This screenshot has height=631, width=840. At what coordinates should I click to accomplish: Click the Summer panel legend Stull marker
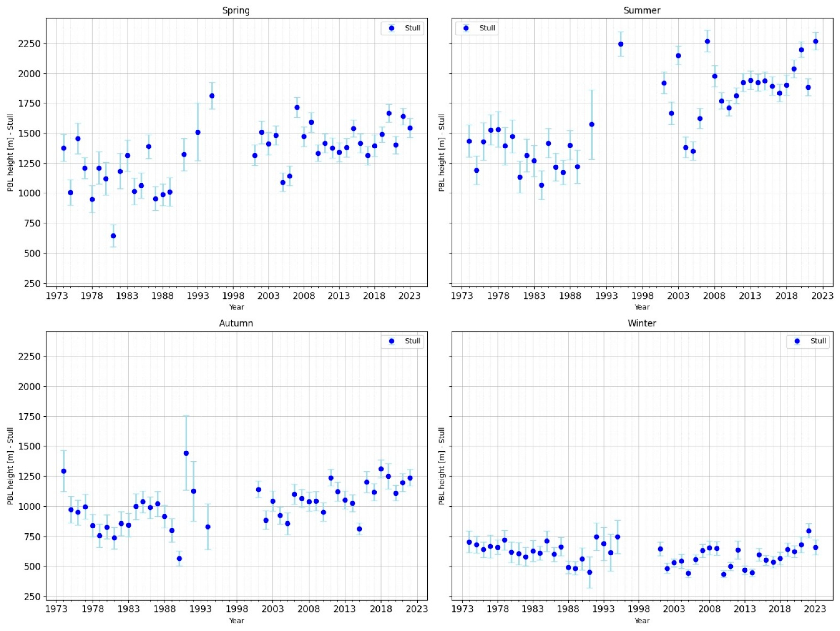466,28
